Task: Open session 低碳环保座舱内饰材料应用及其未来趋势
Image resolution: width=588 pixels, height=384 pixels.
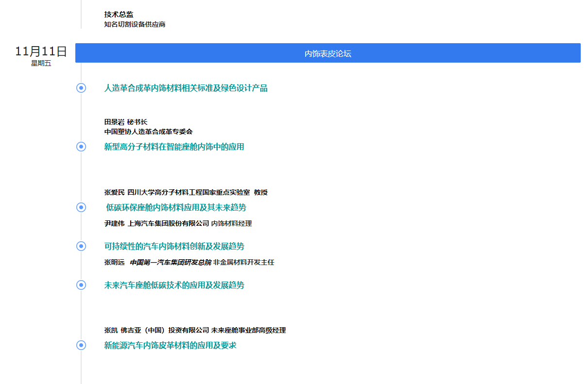Action: pos(176,208)
